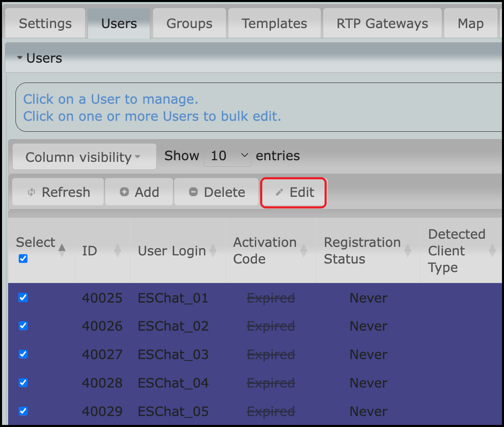
Task: Toggle the checkbox for user ESChat_05
Action: click(x=23, y=411)
